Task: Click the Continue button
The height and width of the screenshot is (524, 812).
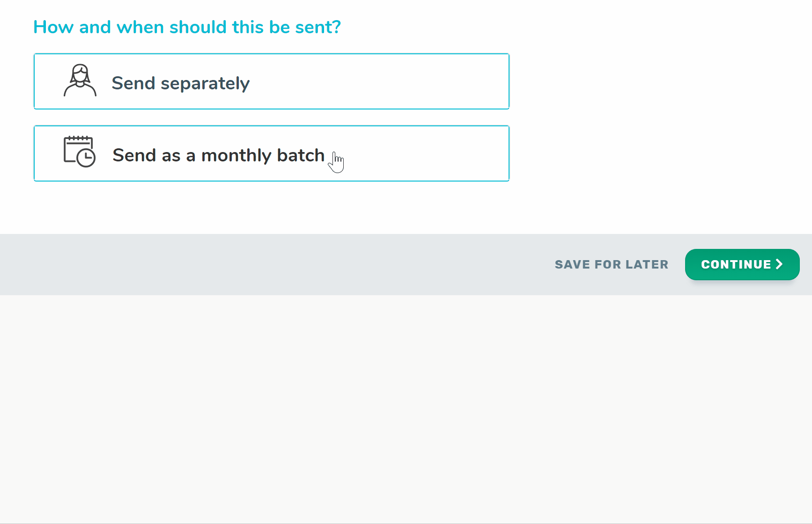Action: 742,264
